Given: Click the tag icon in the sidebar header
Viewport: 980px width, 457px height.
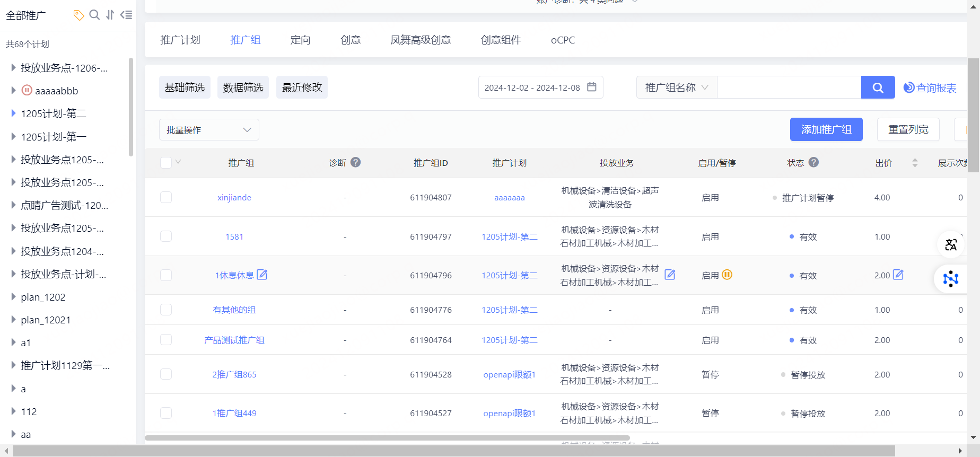Looking at the screenshot, I should [78, 15].
